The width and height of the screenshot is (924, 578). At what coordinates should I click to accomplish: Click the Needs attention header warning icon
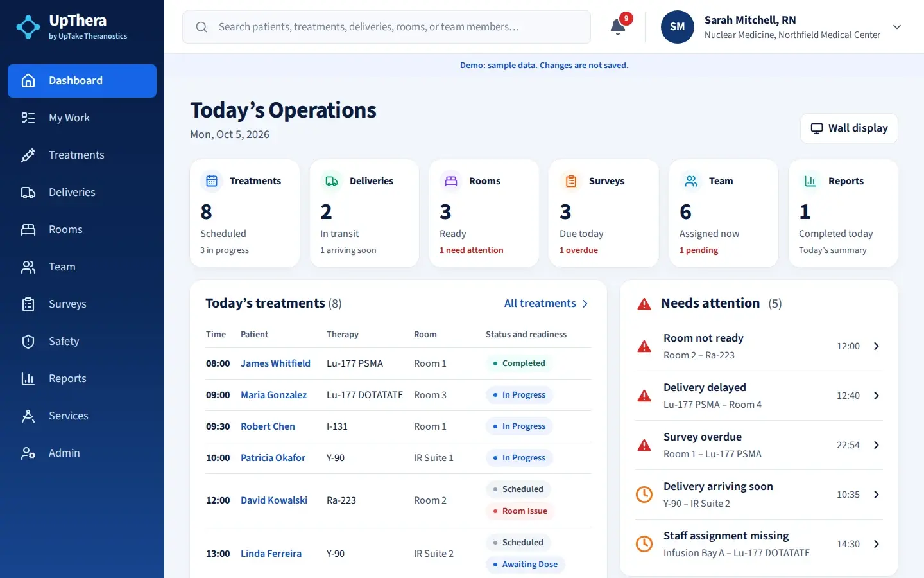644,304
